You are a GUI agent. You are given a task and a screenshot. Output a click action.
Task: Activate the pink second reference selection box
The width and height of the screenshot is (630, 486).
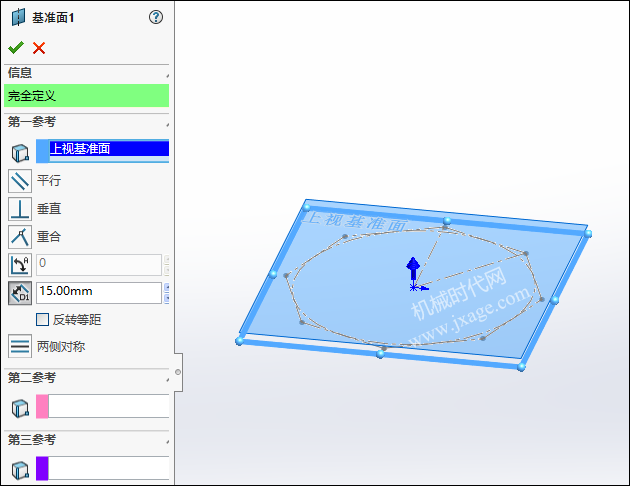(102, 406)
